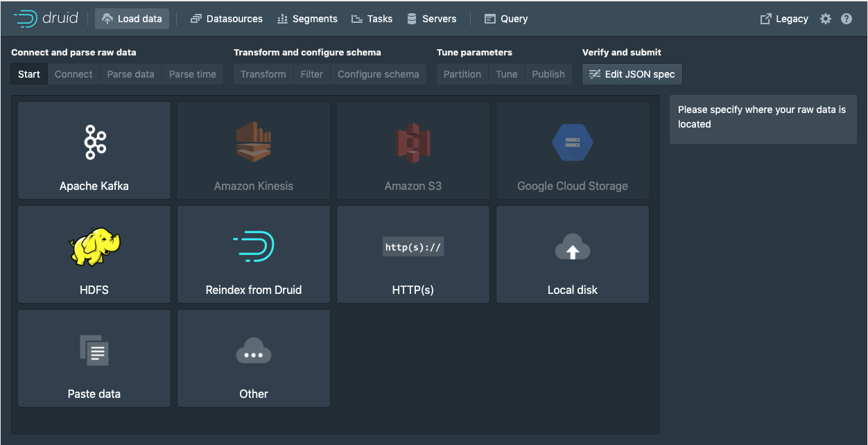Choose the Apache Kafka source icon
The width and height of the screenshot is (868, 445).
94,142
